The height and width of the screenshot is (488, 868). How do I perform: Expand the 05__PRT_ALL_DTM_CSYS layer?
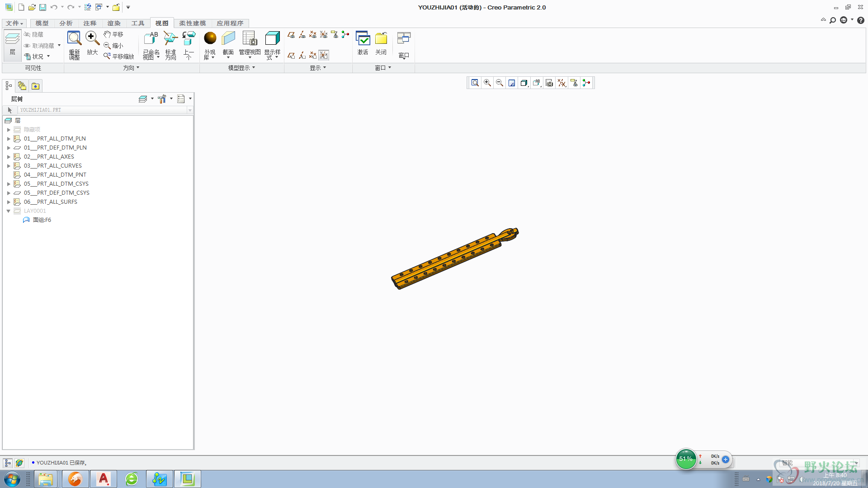click(x=9, y=184)
